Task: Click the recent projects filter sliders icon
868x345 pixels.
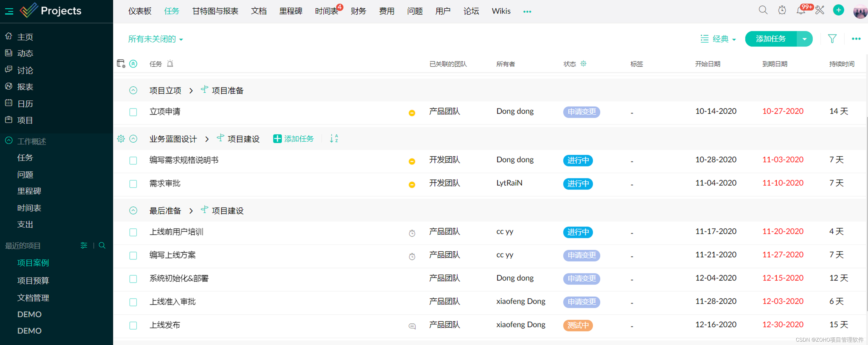Action: (83, 245)
